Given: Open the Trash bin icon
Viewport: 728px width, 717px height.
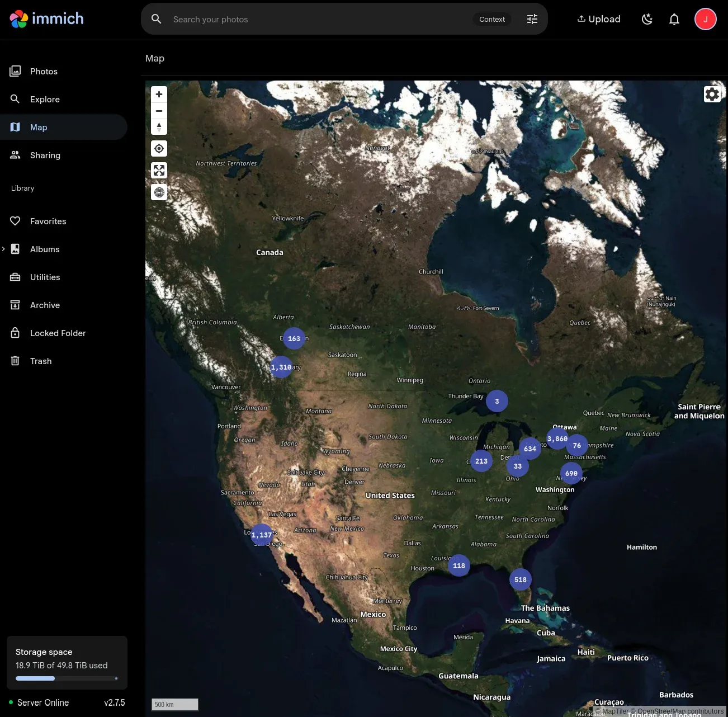Looking at the screenshot, I should point(15,361).
